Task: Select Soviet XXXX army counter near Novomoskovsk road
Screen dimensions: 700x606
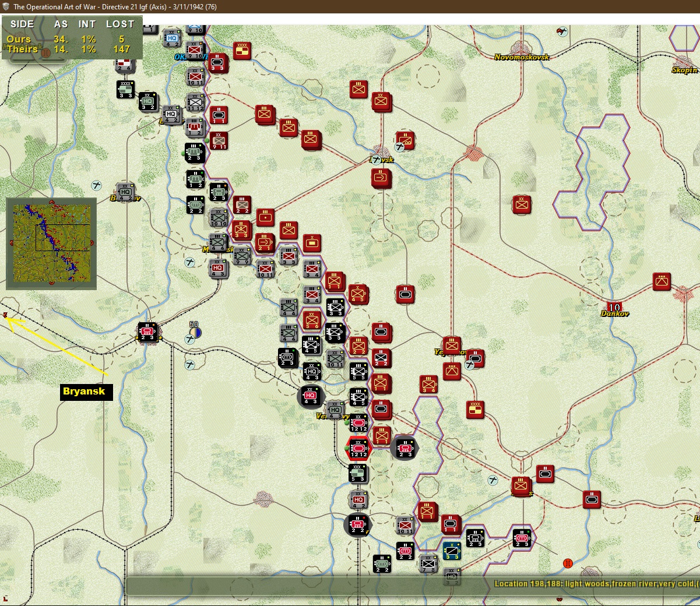Action: pyautogui.click(x=242, y=51)
